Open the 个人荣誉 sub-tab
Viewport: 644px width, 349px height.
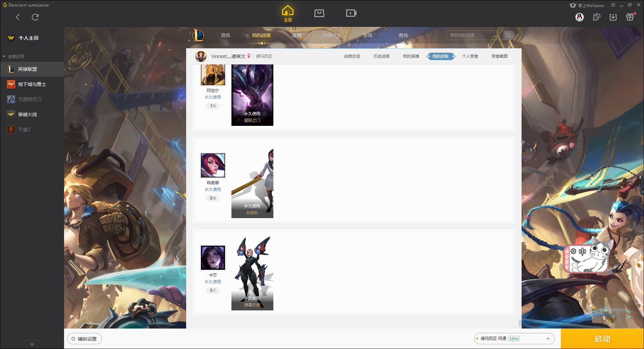470,56
